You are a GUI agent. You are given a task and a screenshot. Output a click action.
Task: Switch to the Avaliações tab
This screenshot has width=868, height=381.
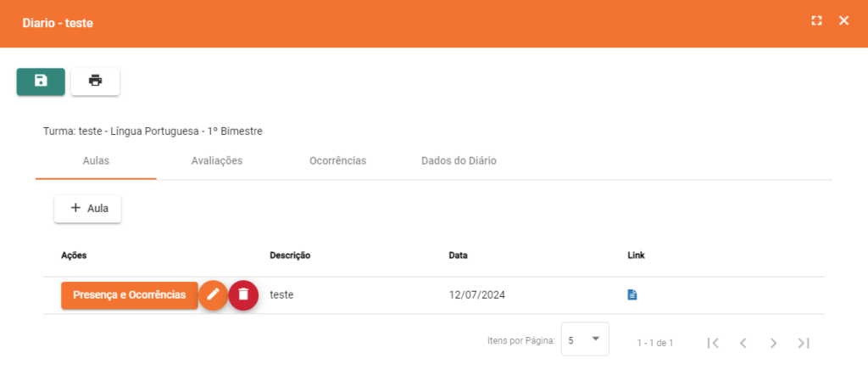(217, 161)
